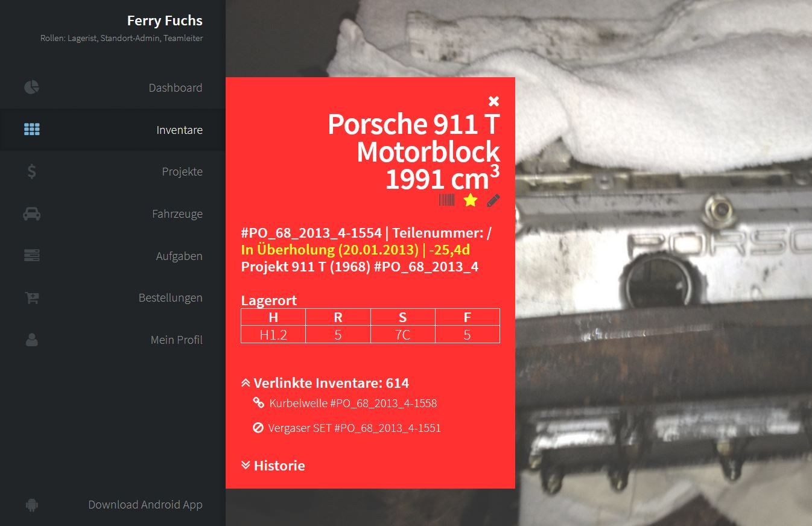Click the Mein Profil user icon

point(32,340)
